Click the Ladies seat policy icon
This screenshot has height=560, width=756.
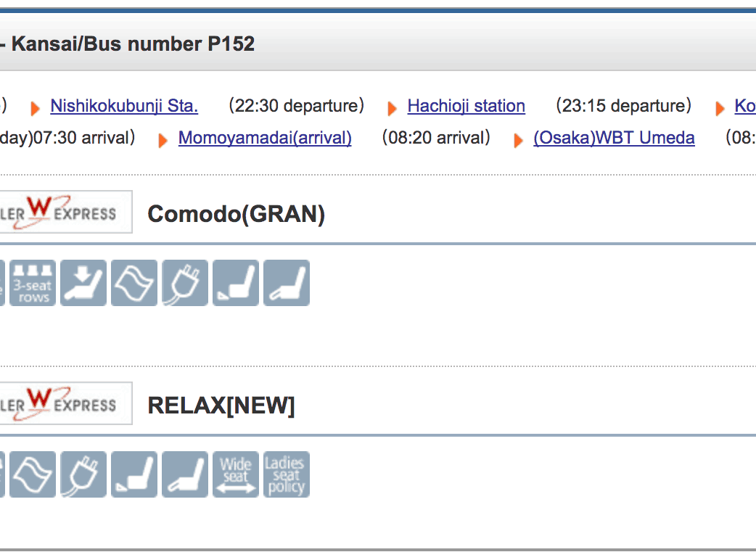[x=287, y=474]
